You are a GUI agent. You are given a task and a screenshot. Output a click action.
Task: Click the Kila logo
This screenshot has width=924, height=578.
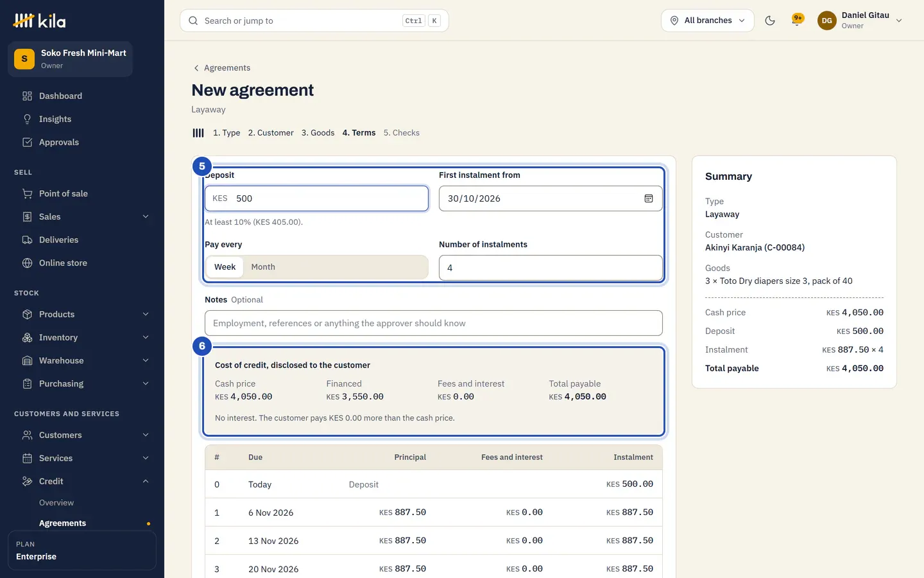(x=39, y=21)
